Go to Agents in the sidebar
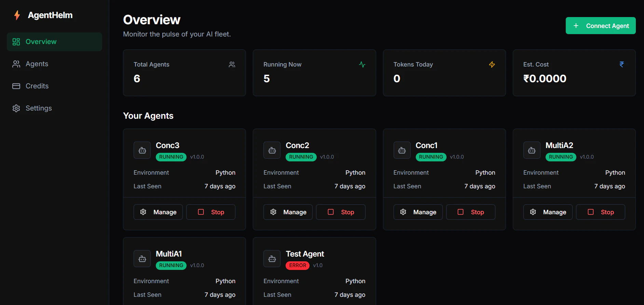This screenshot has width=644, height=305. 54,64
